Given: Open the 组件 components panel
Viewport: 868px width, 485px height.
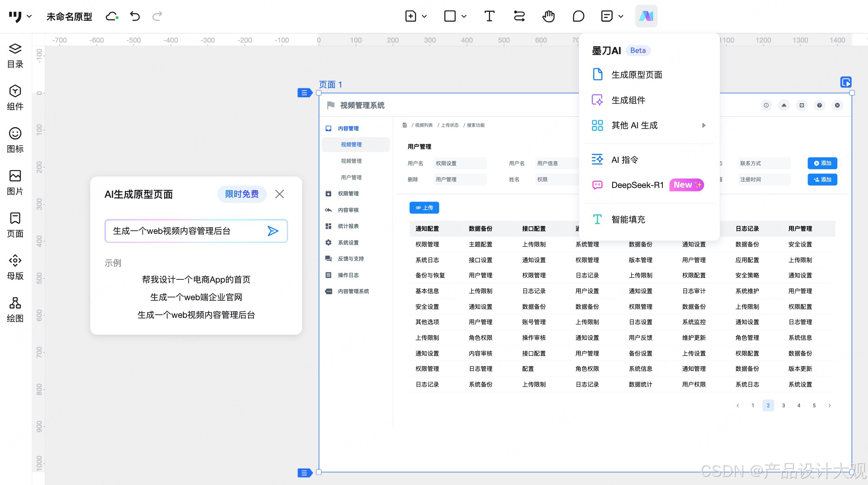Looking at the screenshot, I should pyautogui.click(x=15, y=97).
